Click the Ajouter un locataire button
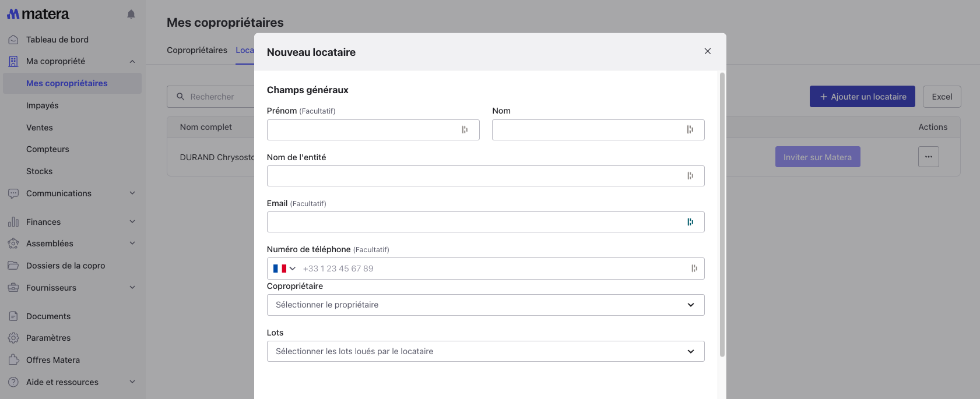 point(862,97)
